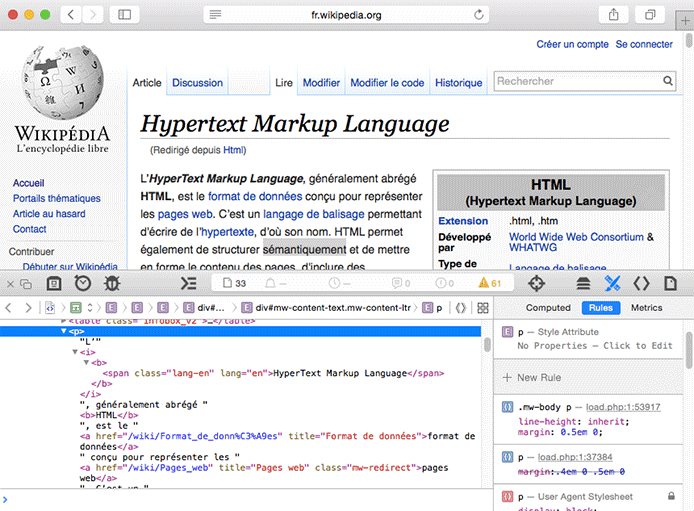
Task: Click the 33 resources count indicator
Action: tap(235, 283)
